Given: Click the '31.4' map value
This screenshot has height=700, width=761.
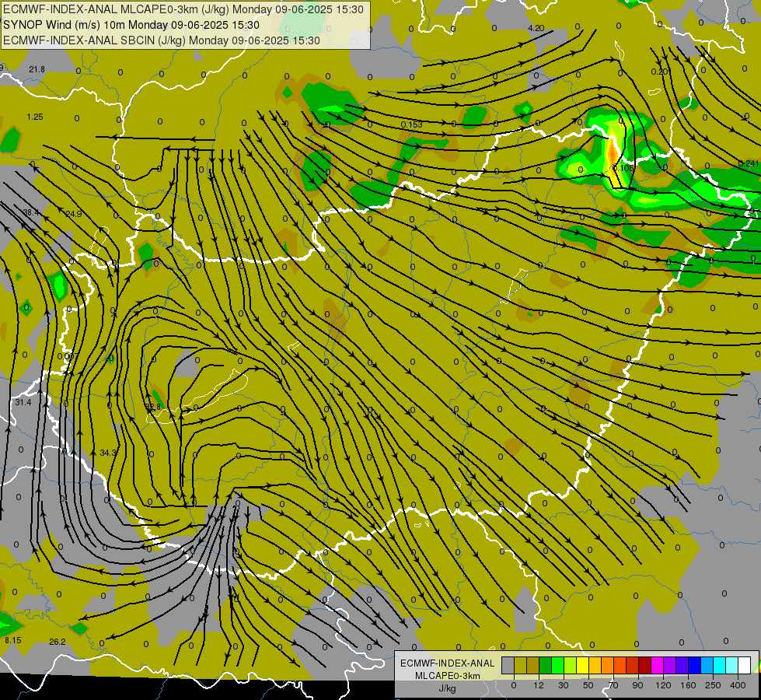Looking at the screenshot, I should 23,402.
